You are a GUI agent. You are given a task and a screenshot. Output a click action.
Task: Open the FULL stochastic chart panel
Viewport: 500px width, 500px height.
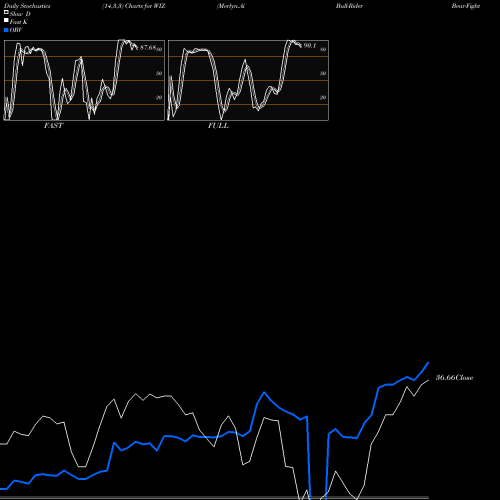point(248,80)
